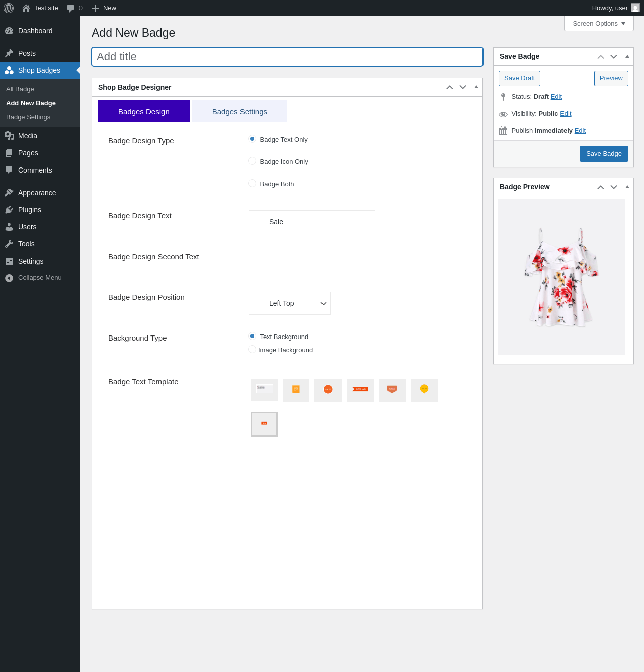This screenshot has width=644, height=672.
Task: Open Appearance in the sidebar
Action: [x=37, y=193]
